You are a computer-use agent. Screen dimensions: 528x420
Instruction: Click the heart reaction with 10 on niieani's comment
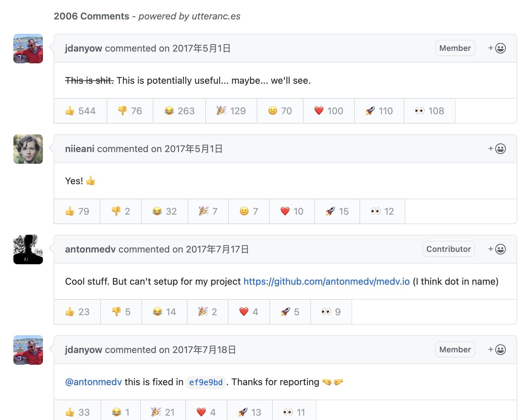[292, 211]
